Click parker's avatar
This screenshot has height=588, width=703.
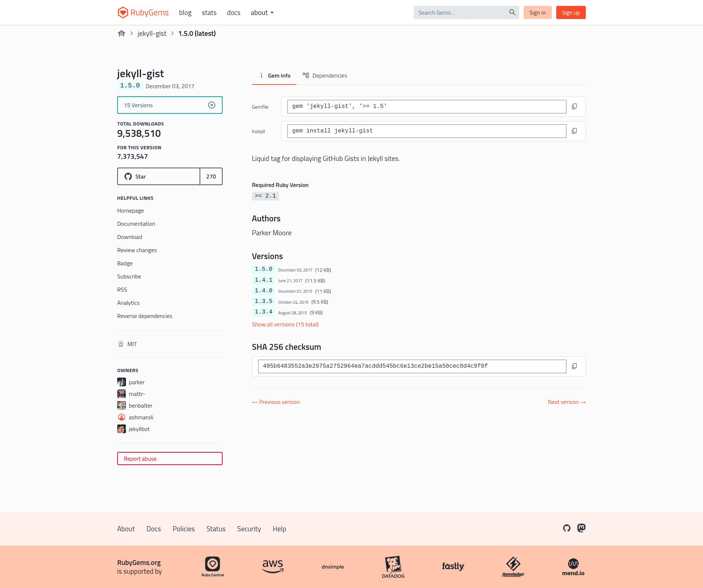[x=122, y=382]
